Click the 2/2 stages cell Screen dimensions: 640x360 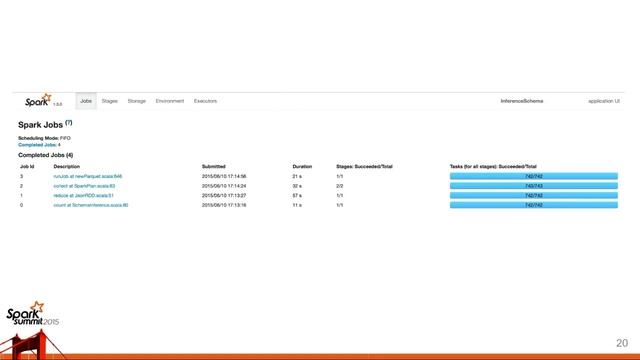click(340, 186)
